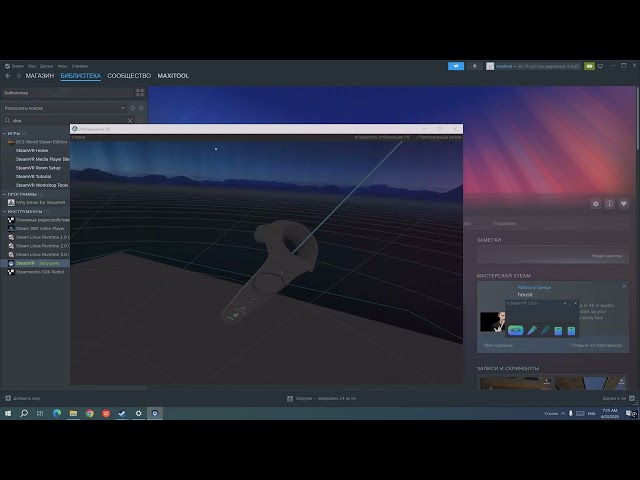Open game settings gear for SteamVR

(x=596, y=204)
